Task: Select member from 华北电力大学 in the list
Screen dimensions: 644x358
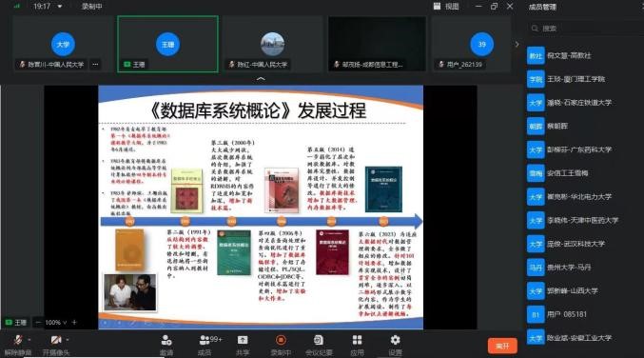Action: pyautogui.click(x=585, y=197)
